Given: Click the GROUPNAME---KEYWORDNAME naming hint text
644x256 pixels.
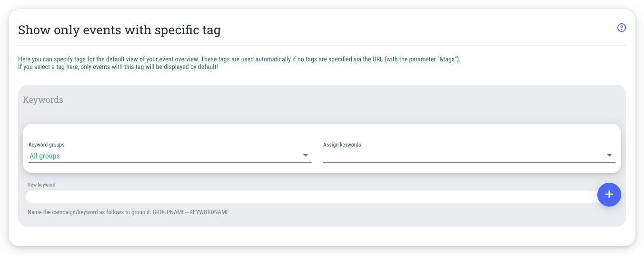Looking at the screenshot, I should coord(129,212).
